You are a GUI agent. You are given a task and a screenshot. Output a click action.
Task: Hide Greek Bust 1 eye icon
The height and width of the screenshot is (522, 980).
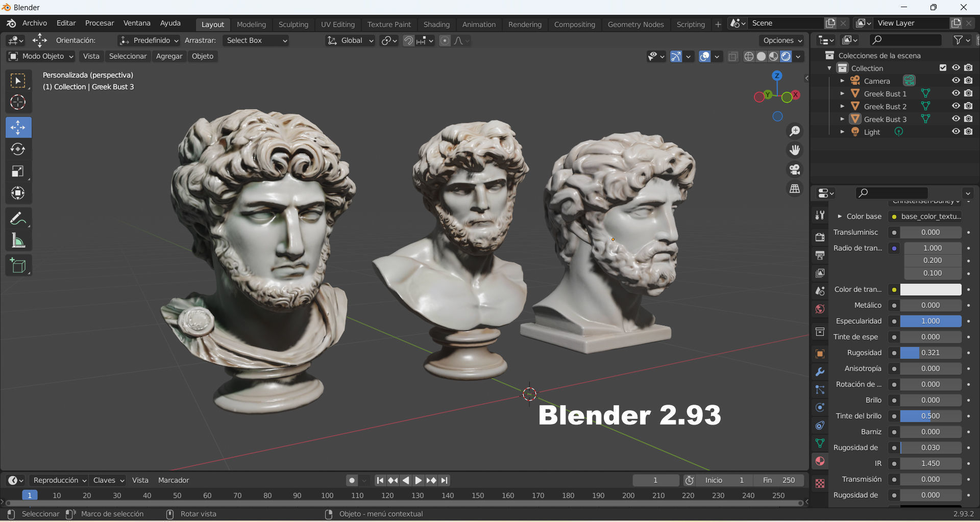(956, 93)
